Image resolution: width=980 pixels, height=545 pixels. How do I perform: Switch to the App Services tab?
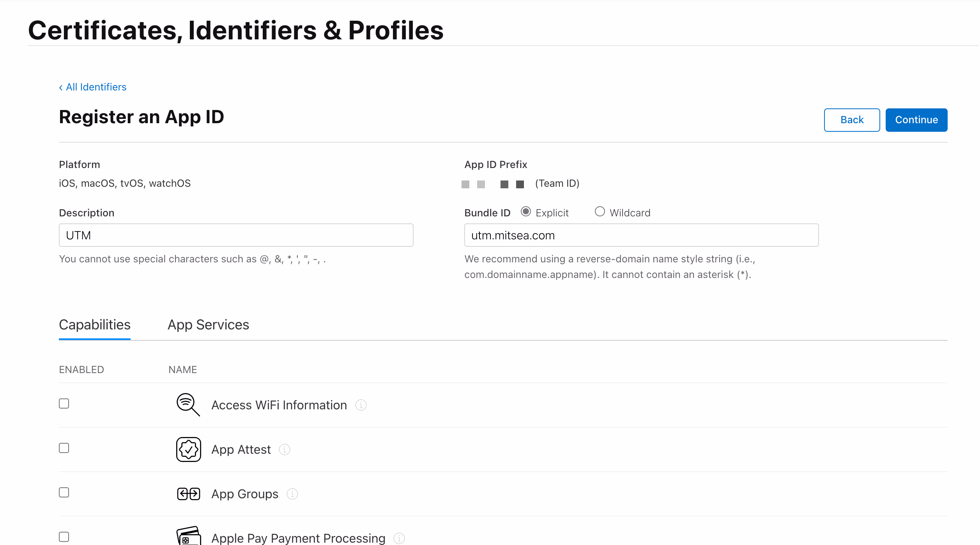(x=208, y=325)
